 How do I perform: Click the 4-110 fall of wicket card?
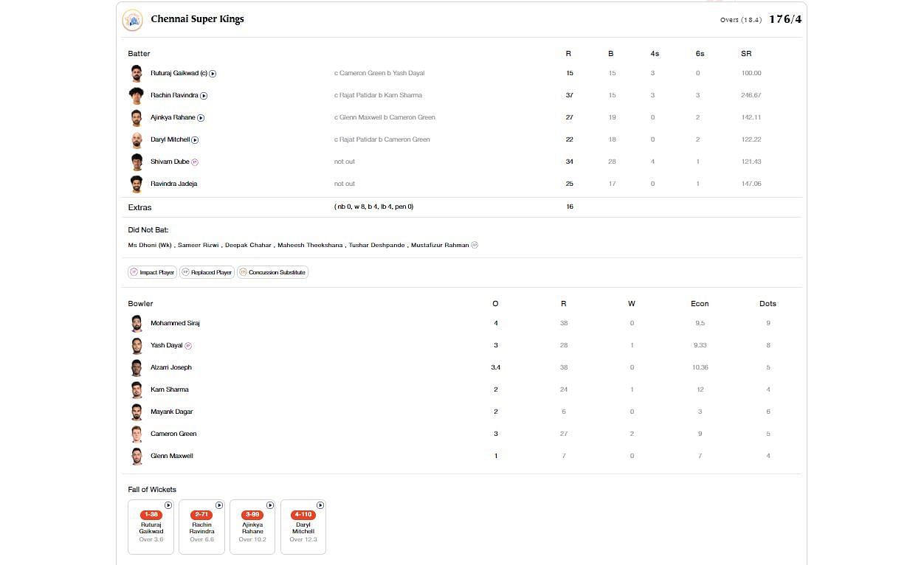point(303,527)
